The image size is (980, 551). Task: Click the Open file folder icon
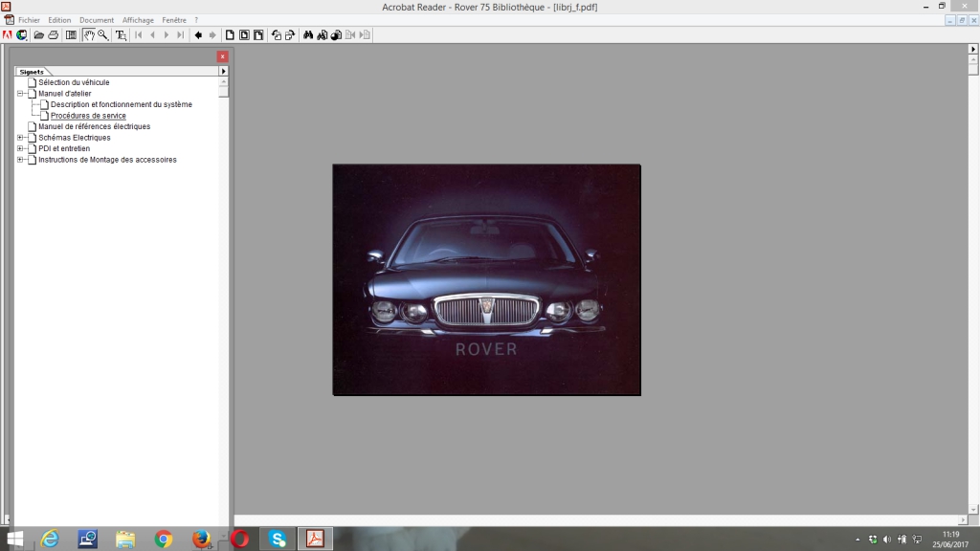(38, 35)
